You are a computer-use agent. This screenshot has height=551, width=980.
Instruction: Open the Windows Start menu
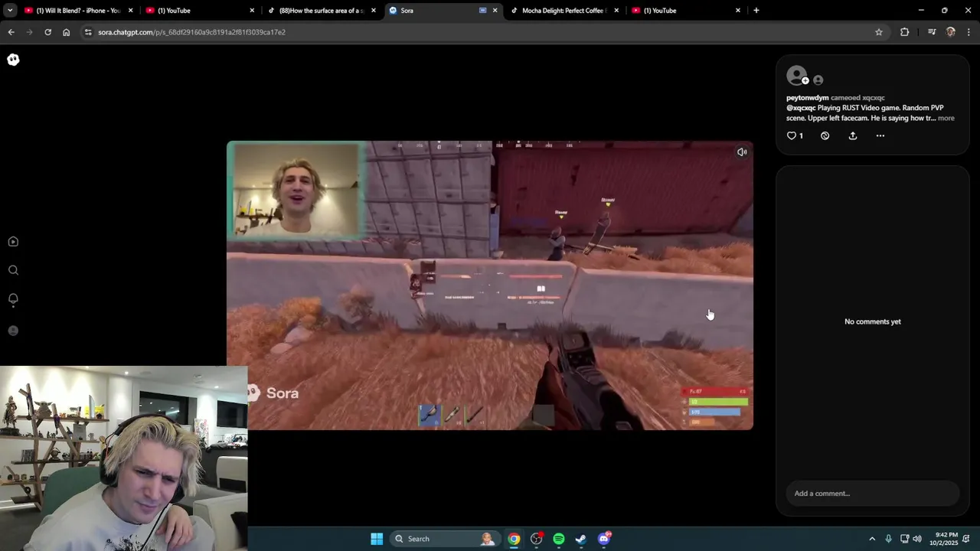(x=377, y=539)
